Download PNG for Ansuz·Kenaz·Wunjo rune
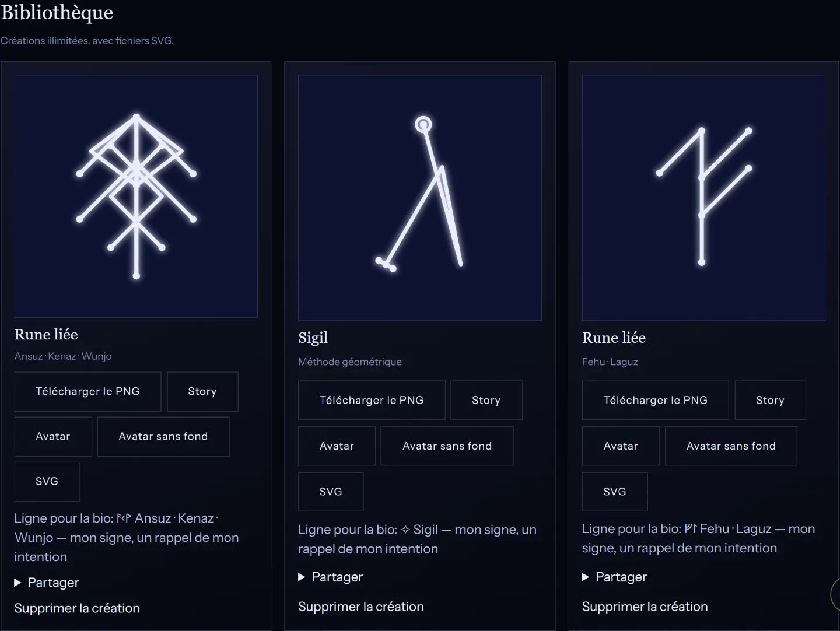Image resolution: width=840 pixels, height=631 pixels. click(x=87, y=391)
